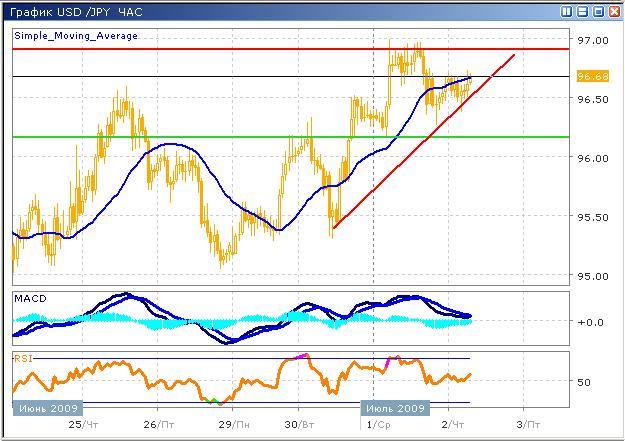Viewport: 625px width, 441px height.
Task: Click the horizontal split window icon
Action: pyautogui.click(x=582, y=11)
